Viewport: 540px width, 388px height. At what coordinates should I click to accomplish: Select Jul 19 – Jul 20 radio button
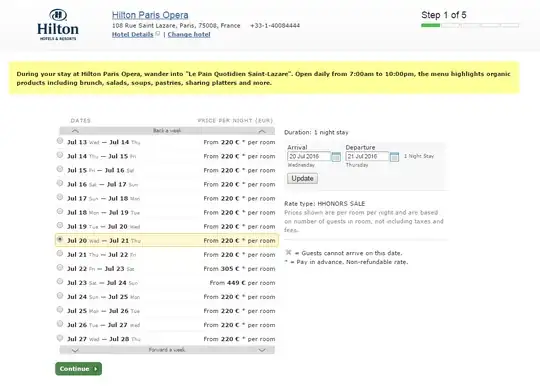click(x=60, y=226)
